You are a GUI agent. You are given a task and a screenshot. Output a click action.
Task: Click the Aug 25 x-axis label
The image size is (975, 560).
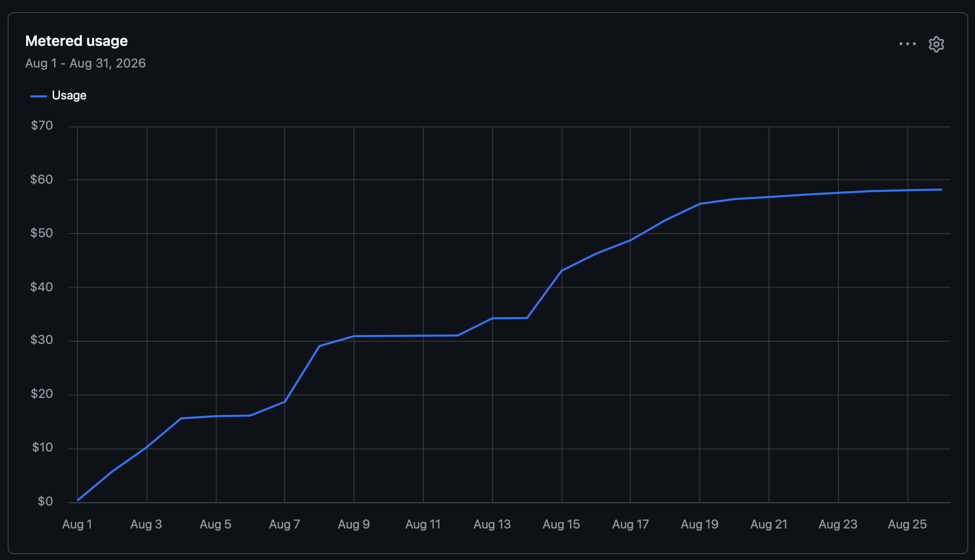coord(907,524)
